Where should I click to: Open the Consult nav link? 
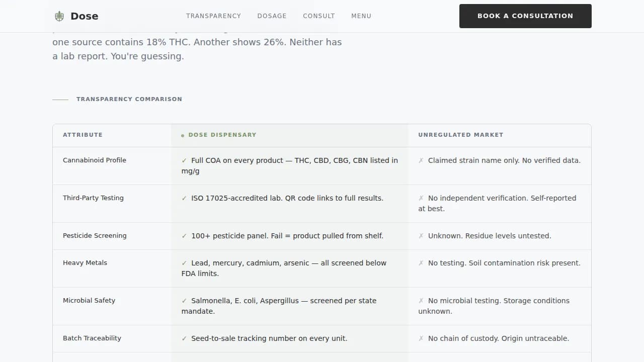[x=318, y=16]
